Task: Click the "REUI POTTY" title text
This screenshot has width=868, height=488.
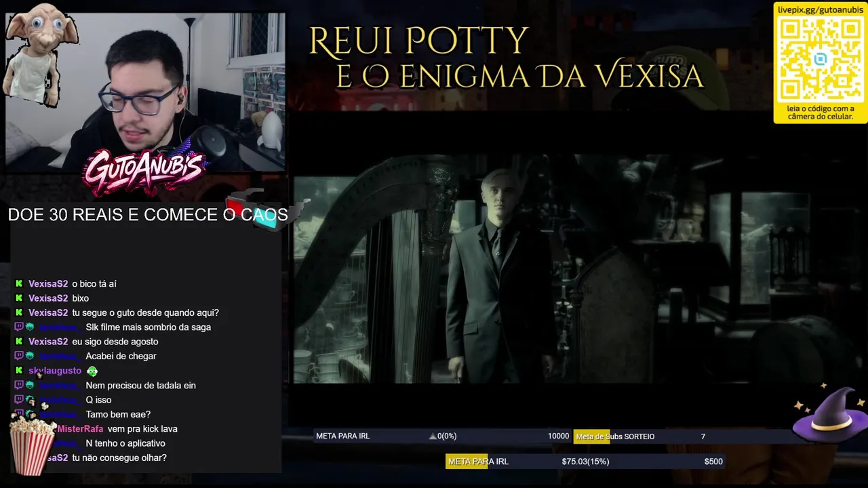Action: (x=418, y=42)
